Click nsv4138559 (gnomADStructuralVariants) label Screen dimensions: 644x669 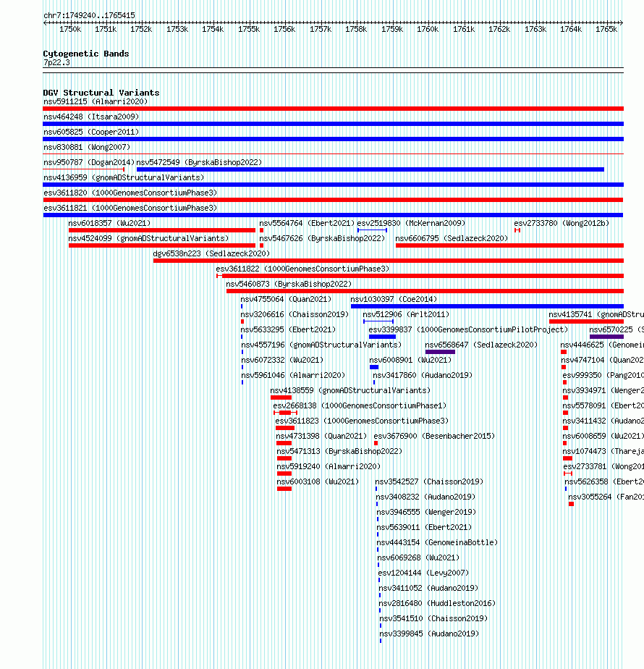click(x=350, y=390)
